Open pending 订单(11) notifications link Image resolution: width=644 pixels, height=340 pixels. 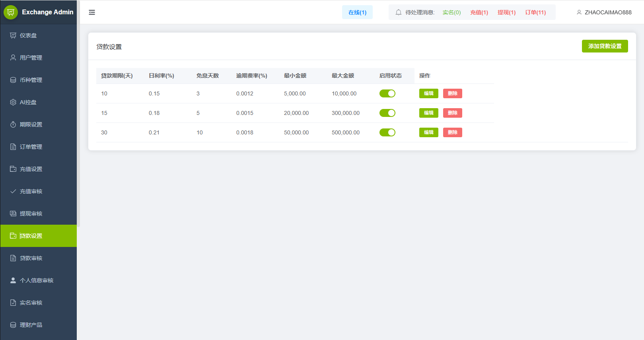pyautogui.click(x=535, y=12)
